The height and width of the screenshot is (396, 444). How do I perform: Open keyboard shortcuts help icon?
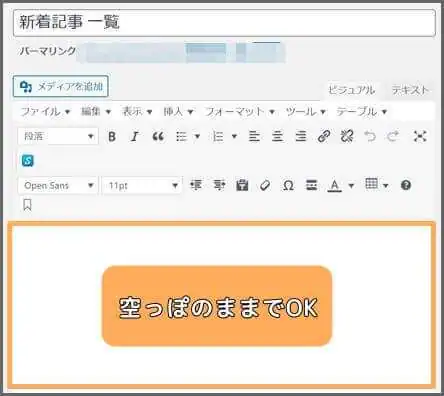click(406, 185)
